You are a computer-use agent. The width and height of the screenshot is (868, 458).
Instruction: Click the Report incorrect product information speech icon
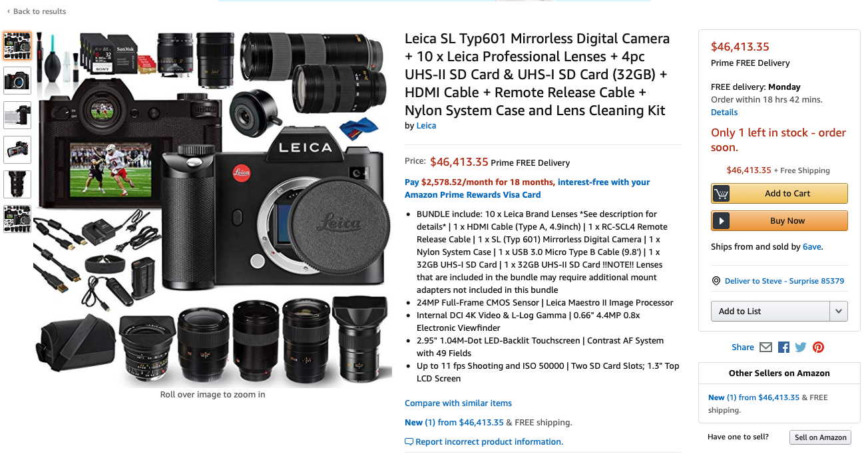click(409, 442)
